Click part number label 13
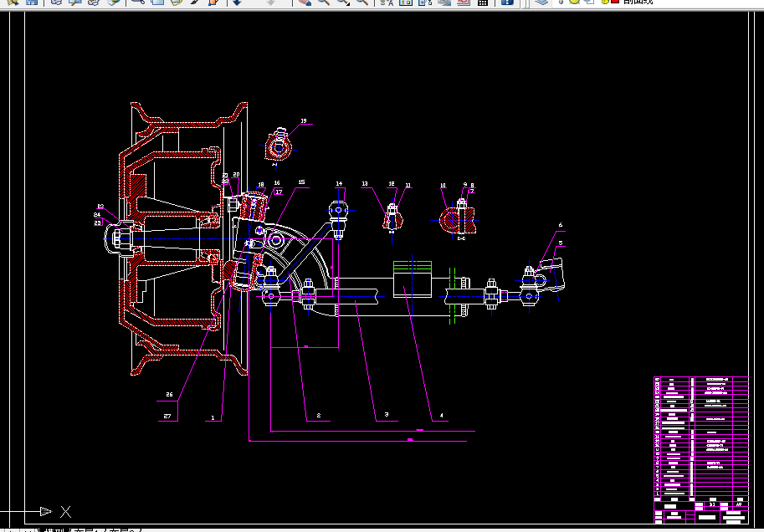 click(365, 184)
